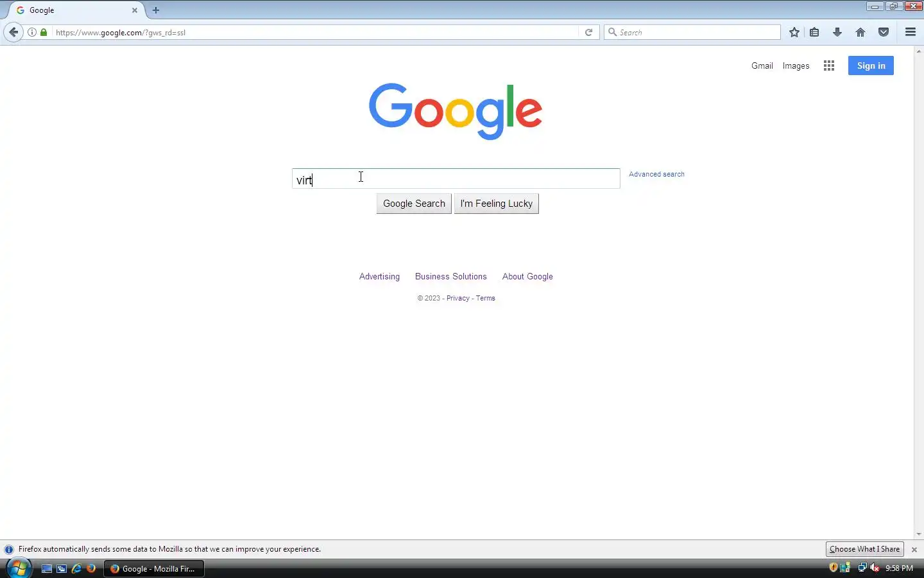Go back using the browser back arrow
Image resolution: width=924 pixels, height=578 pixels.
point(13,32)
